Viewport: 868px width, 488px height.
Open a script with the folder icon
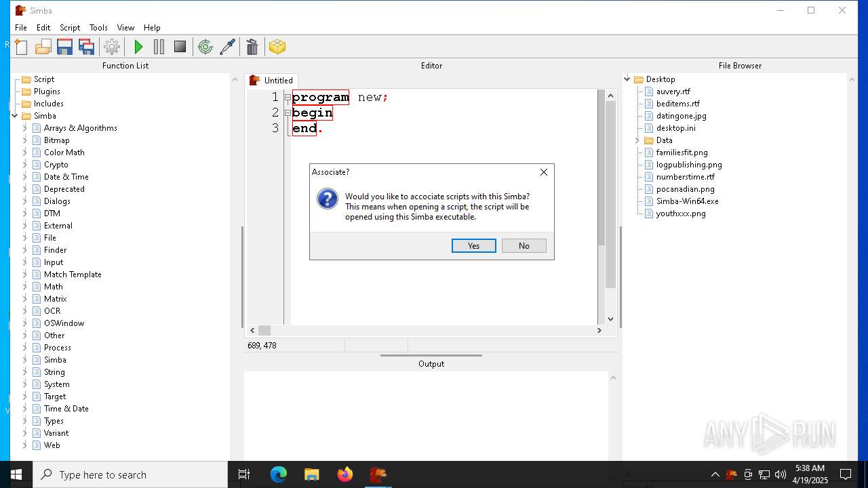(43, 47)
